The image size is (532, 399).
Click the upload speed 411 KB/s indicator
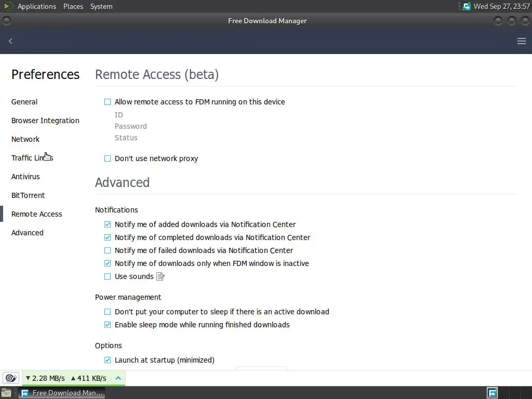tap(89, 378)
